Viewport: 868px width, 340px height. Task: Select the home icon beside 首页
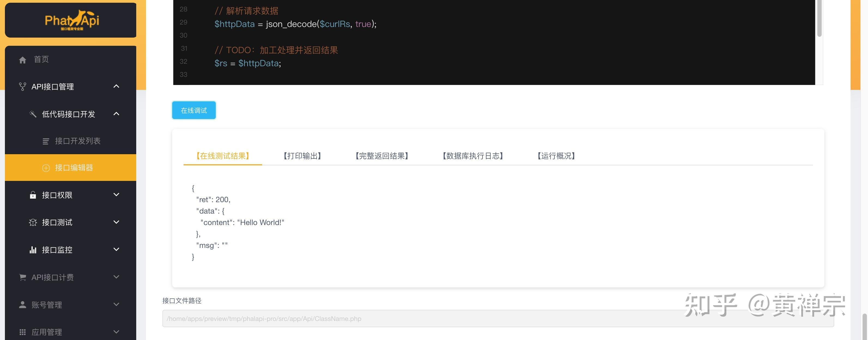coord(23,59)
